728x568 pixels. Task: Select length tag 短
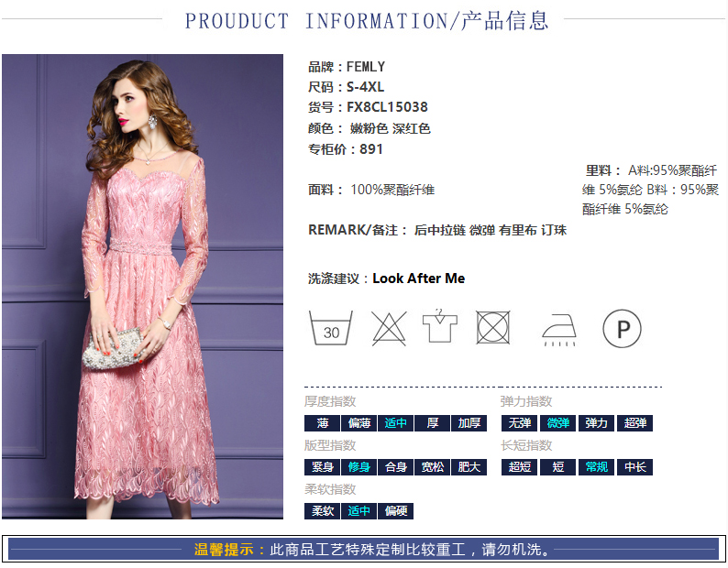[x=558, y=467]
